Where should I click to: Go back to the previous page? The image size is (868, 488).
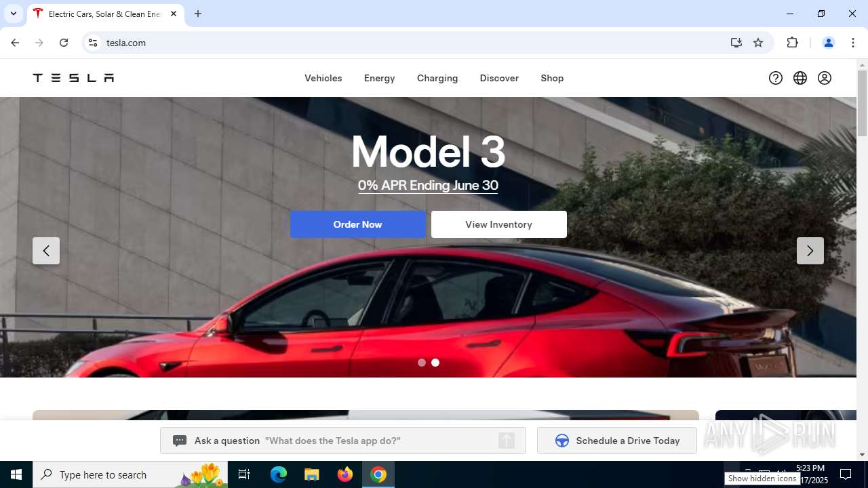(x=15, y=43)
